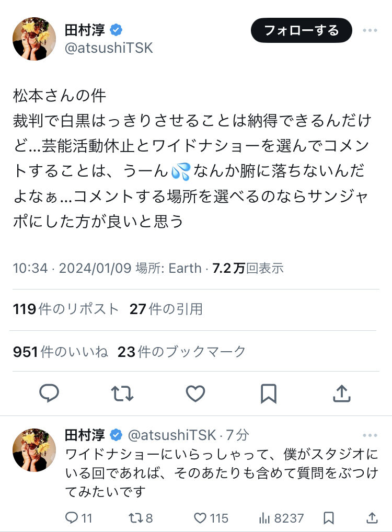
Task: Bookmark the main tweet
Action: tap(269, 393)
